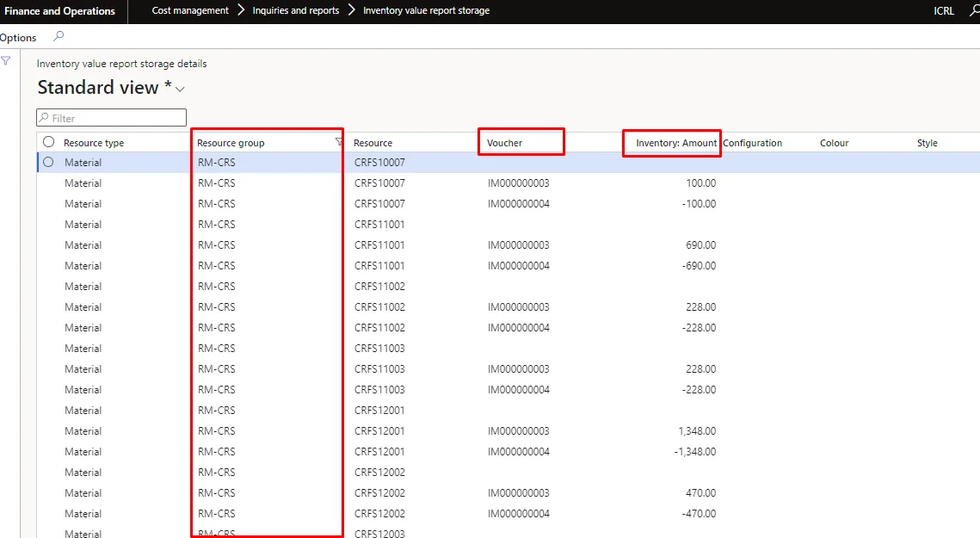Click the Inventory value report storage details title
The image size is (980, 538).
click(x=121, y=64)
